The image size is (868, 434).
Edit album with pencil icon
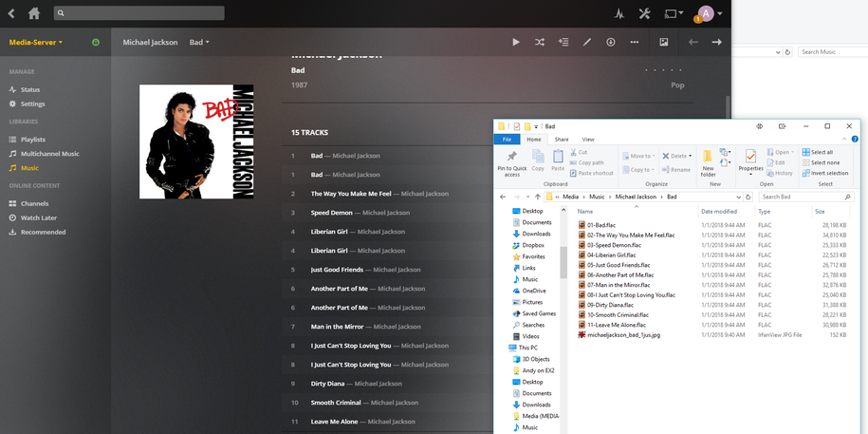pyautogui.click(x=587, y=42)
